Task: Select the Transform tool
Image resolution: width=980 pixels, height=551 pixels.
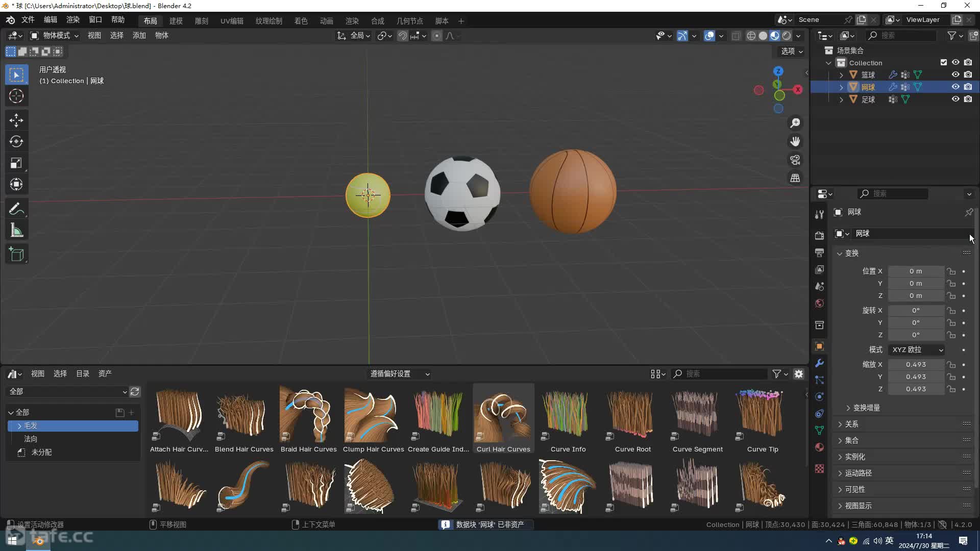Action: 16,184
